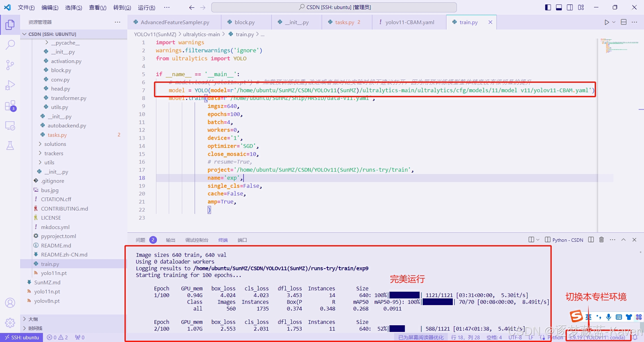This screenshot has width=644, height=342.
Task: Select tasks.py in the file tree
Action: (x=73, y=135)
